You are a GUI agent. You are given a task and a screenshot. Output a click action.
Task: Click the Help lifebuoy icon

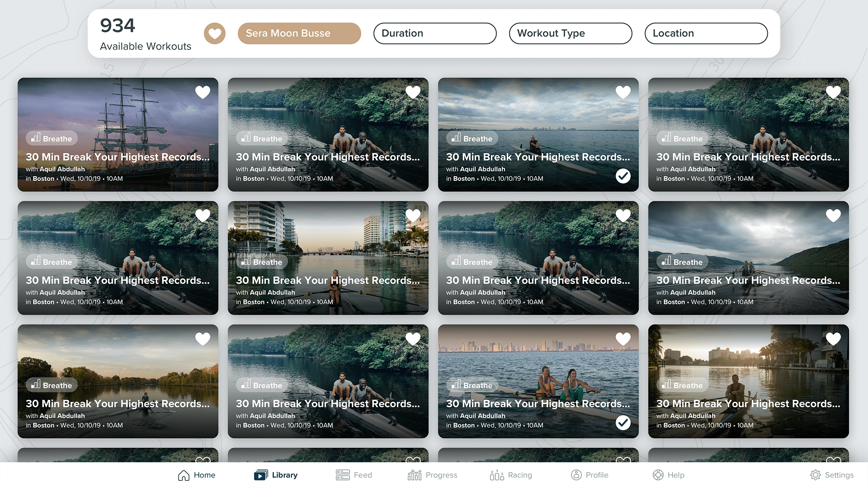pos(658,475)
